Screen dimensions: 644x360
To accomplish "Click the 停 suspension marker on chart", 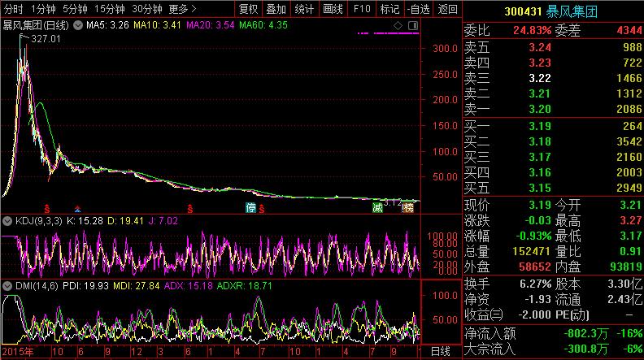I will pyautogui.click(x=250, y=208).
